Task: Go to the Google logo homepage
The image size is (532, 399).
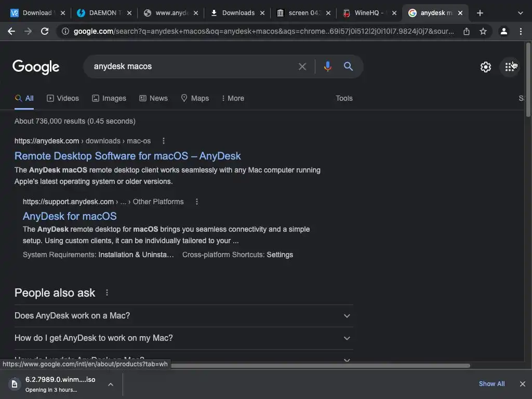Action: [x=36, y=67]
